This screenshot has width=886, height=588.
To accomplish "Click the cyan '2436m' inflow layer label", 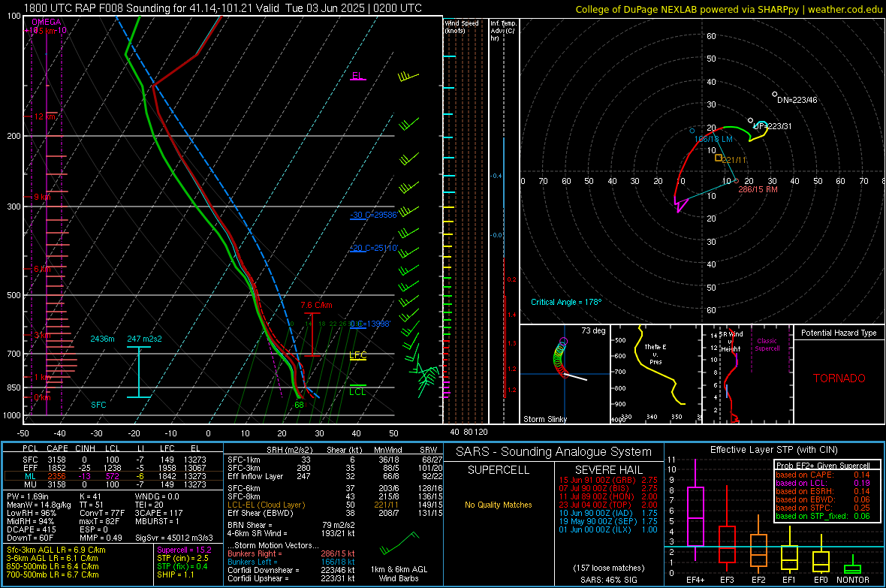I will pos(102,339).
